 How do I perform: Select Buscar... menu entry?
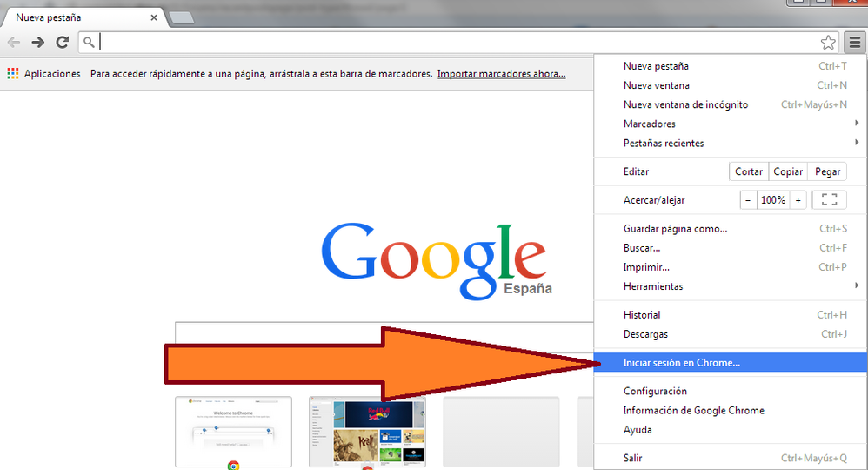coord(731,248)
